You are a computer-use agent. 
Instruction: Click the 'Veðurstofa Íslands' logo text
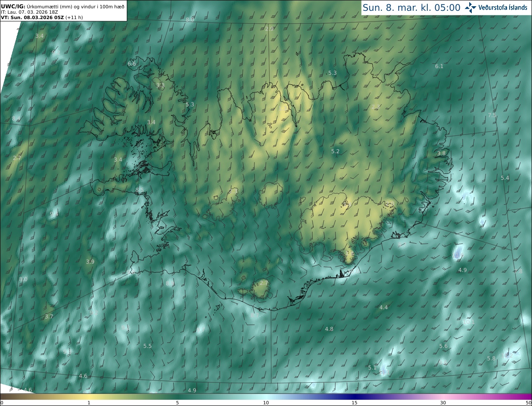[x=502, y=7]
